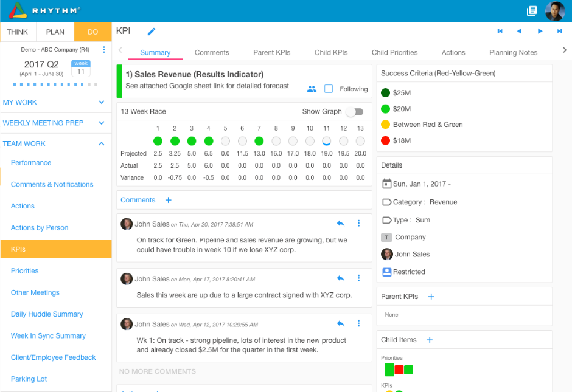
Task: Go to Comments & Notifications
Action: click(52, 184)
